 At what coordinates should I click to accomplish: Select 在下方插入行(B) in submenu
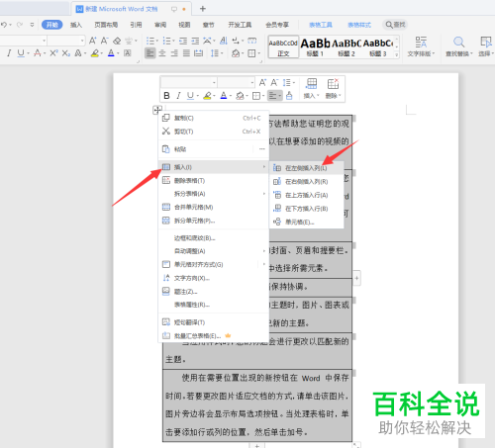coord(307,209)
